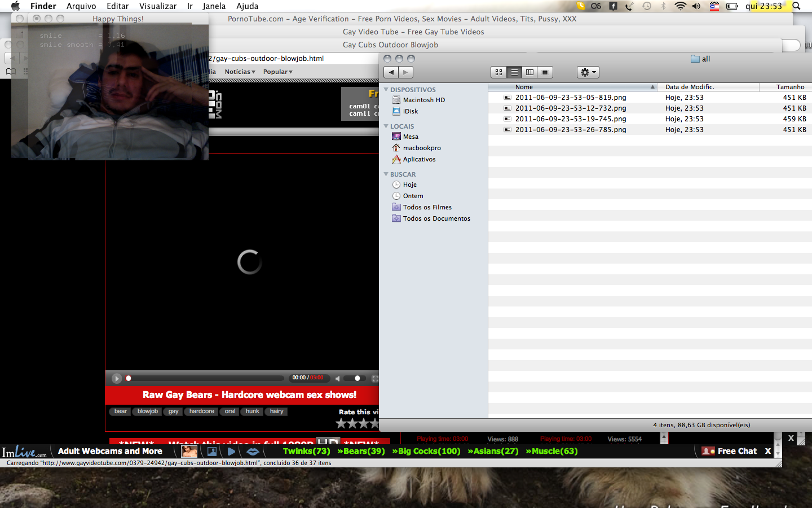Click the Finder status bar item count
Screen dimensions: 812x508
(x=701, y=425)
